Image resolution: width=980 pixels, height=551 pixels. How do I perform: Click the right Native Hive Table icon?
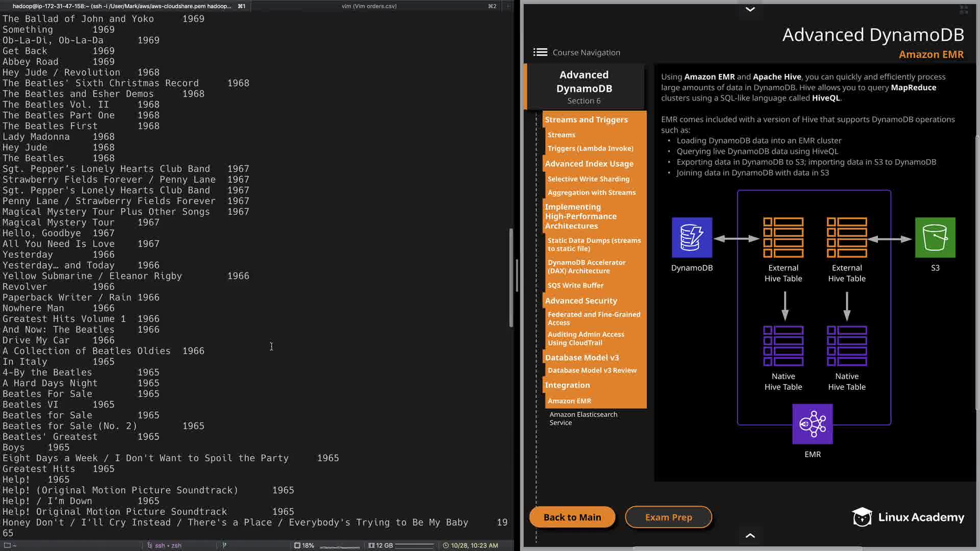pos(846,346)
